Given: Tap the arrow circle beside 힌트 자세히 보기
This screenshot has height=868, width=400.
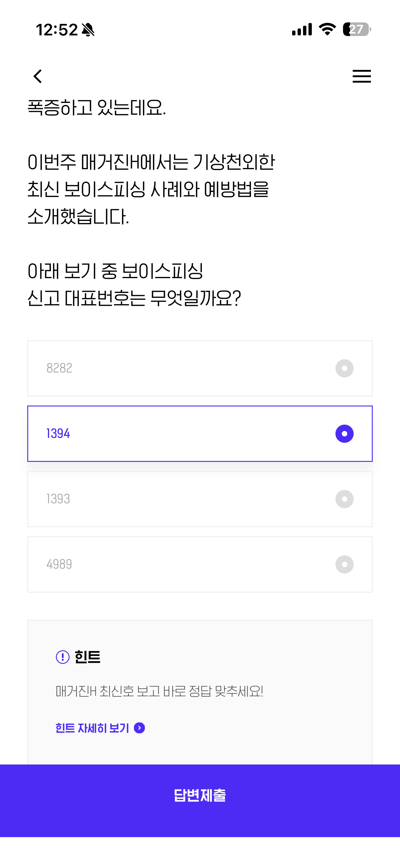Looking at the screenshot, I should click(x=139, y=728).
